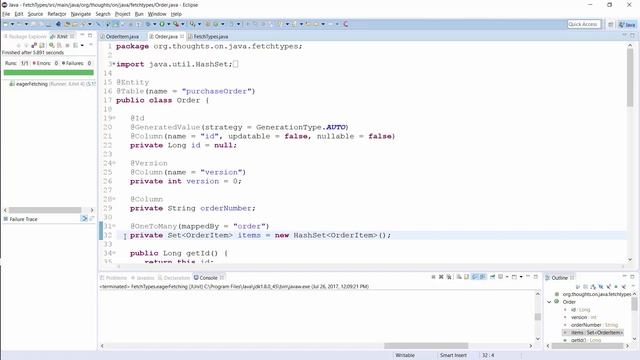Open the Open Console dropdown arrow
Viewport: 640px width, 360px height.
521,277
